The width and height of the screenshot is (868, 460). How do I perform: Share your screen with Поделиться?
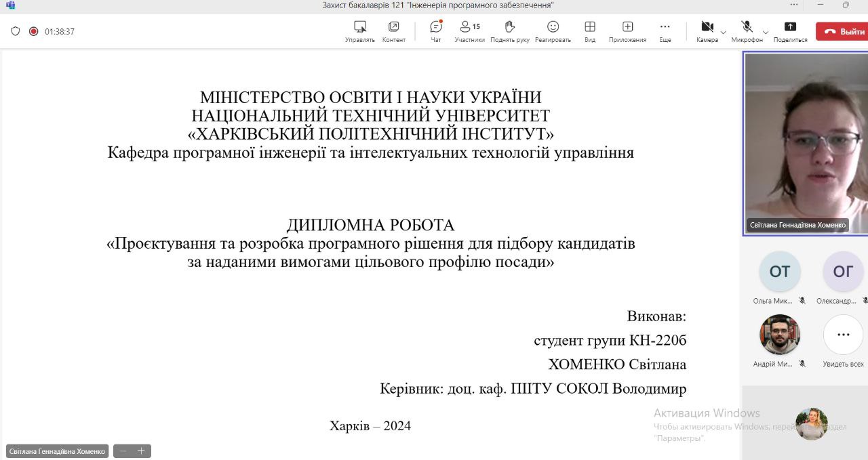point(790,30)
